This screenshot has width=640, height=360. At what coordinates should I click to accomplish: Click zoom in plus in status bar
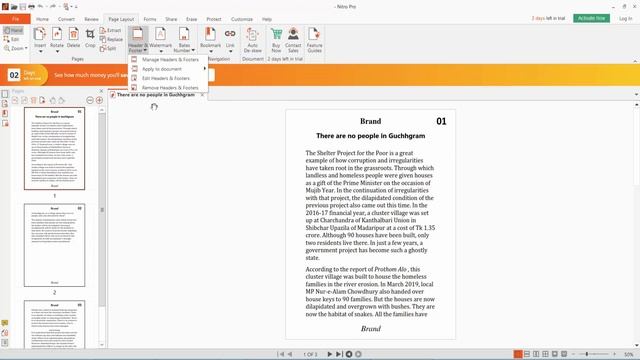tap(614, 354)
